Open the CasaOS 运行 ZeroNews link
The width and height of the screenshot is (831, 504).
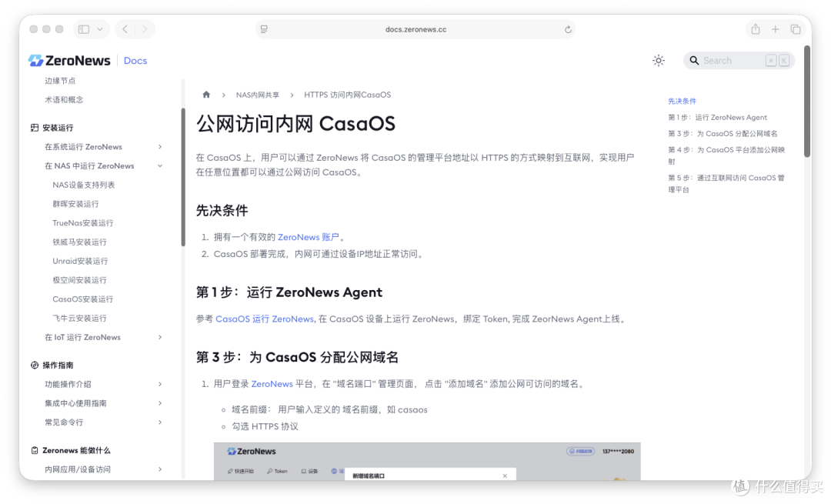(265, 319)
